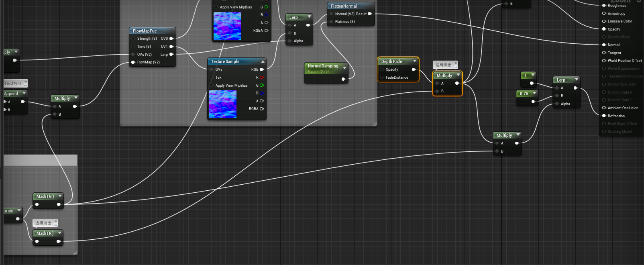Viewport: 644px width, 265px height.
Task: Expand the arrow of Lerp beside FlattenNormal
Action: click(x=309, y=17)
